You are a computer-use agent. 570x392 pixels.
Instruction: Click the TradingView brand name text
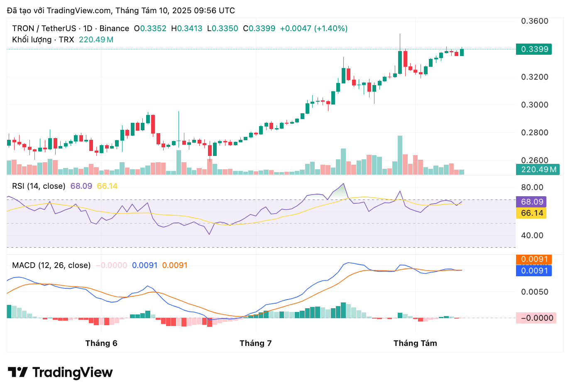click(72, 373)
